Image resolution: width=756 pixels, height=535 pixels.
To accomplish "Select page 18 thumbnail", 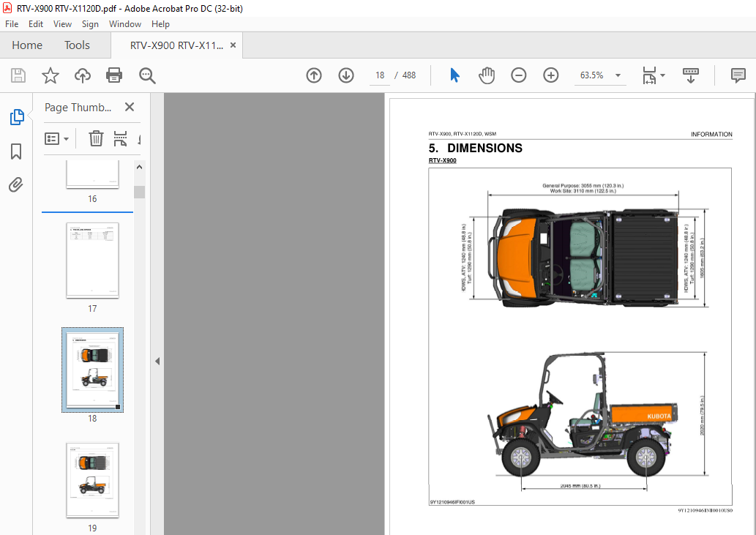I will (92, 370).
